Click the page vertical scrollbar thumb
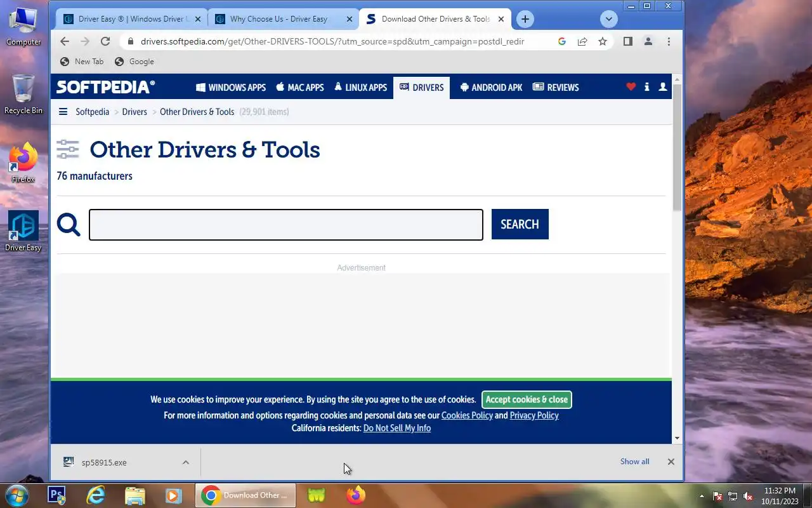This screenshot has width=812, height=508. pos(677,147)
